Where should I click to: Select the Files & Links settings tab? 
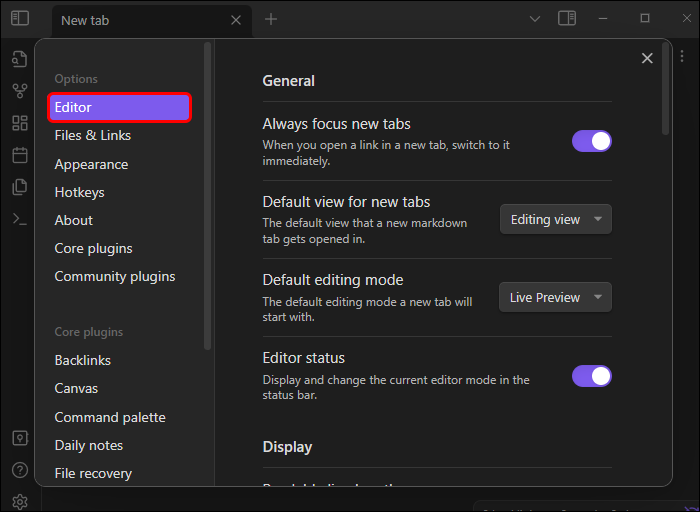[x=93, y=135]
